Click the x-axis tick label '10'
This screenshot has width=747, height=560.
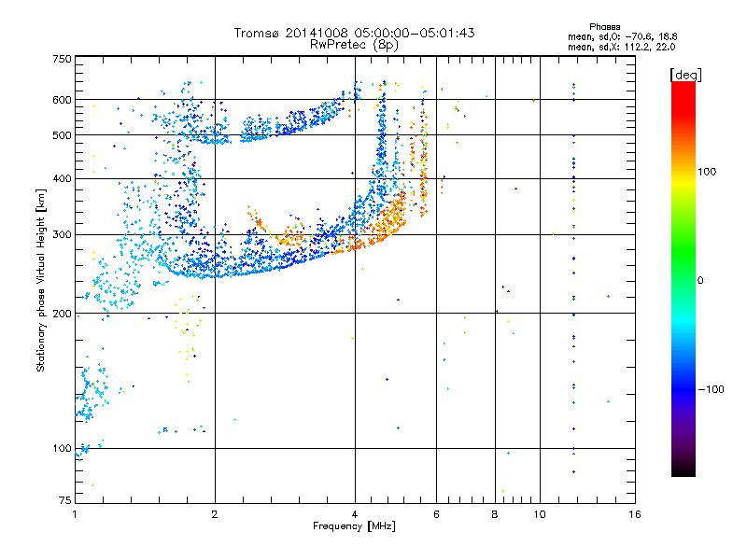[540, 514]
